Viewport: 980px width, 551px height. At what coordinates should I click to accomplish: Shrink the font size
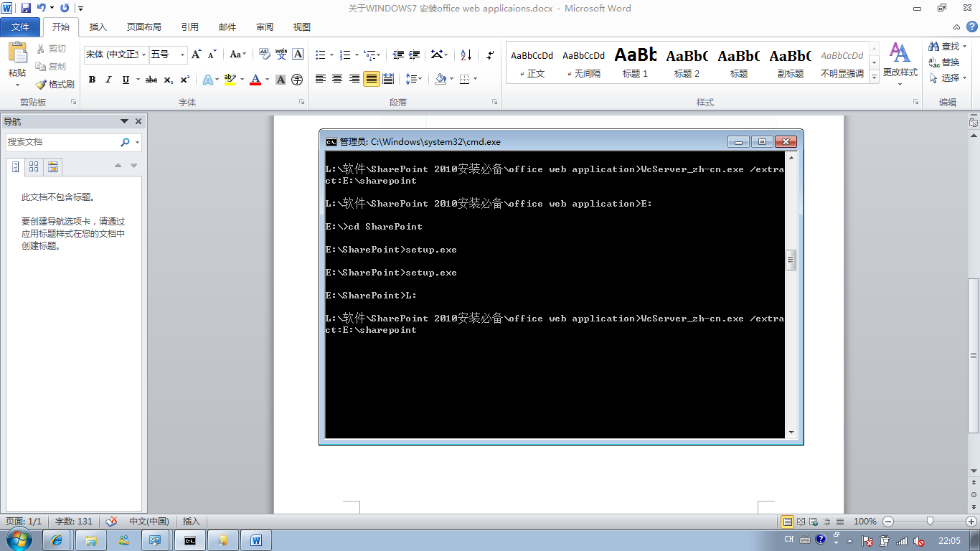212,55
